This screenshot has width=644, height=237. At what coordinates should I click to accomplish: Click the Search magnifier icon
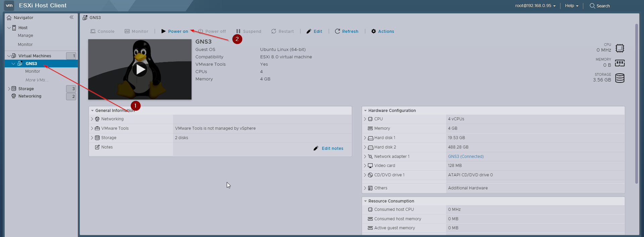[x=592, y=6]
